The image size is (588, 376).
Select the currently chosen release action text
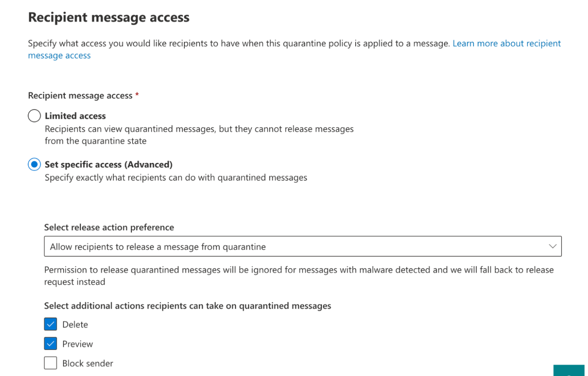(x=157, y=247)
